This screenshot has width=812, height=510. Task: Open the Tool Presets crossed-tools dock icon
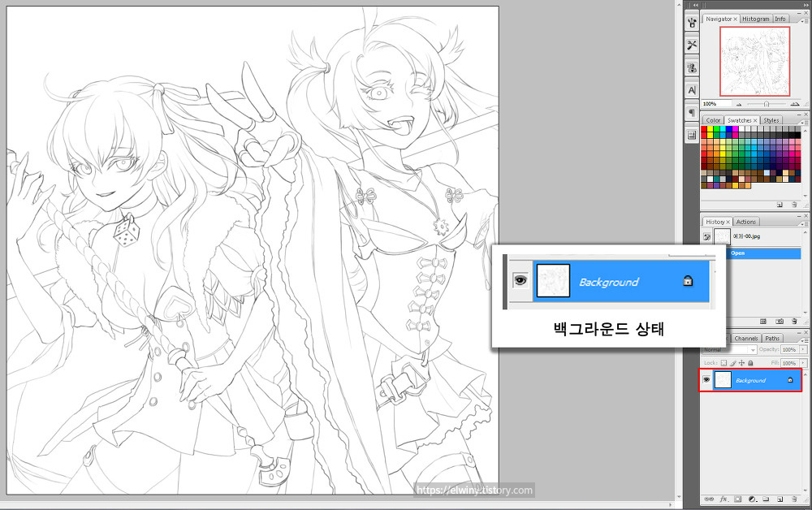click(x=692, y=45)
